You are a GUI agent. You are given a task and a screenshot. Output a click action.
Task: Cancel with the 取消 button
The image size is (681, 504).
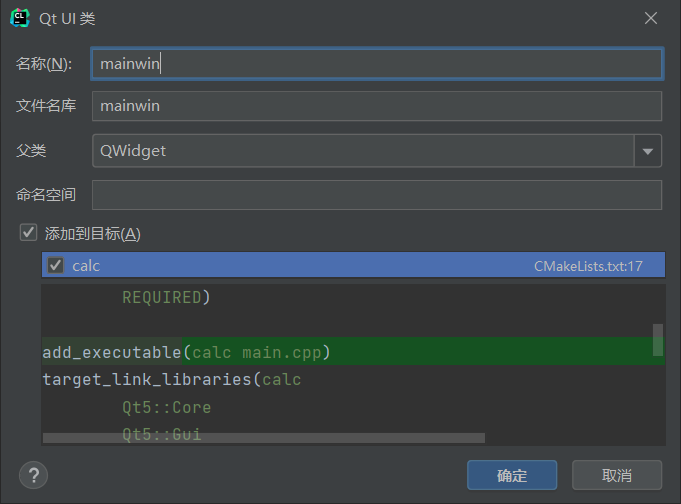pos(617,475)
